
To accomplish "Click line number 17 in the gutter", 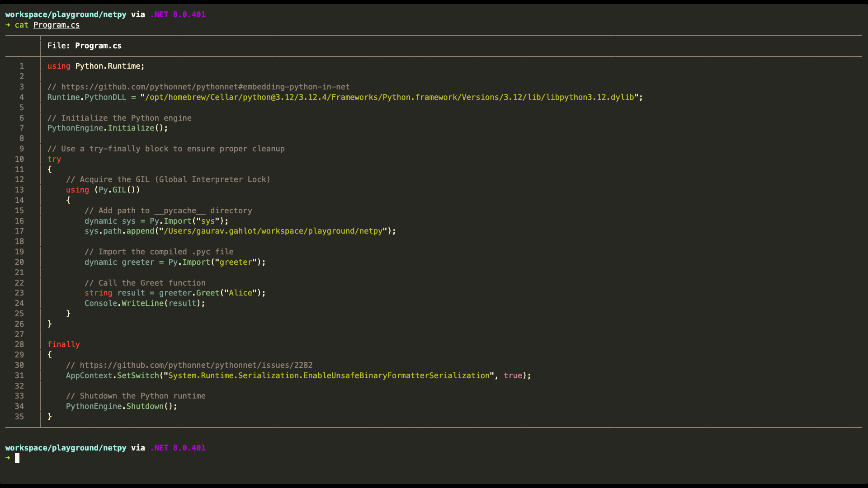I will pyautogui.click(x=19, y=231).
